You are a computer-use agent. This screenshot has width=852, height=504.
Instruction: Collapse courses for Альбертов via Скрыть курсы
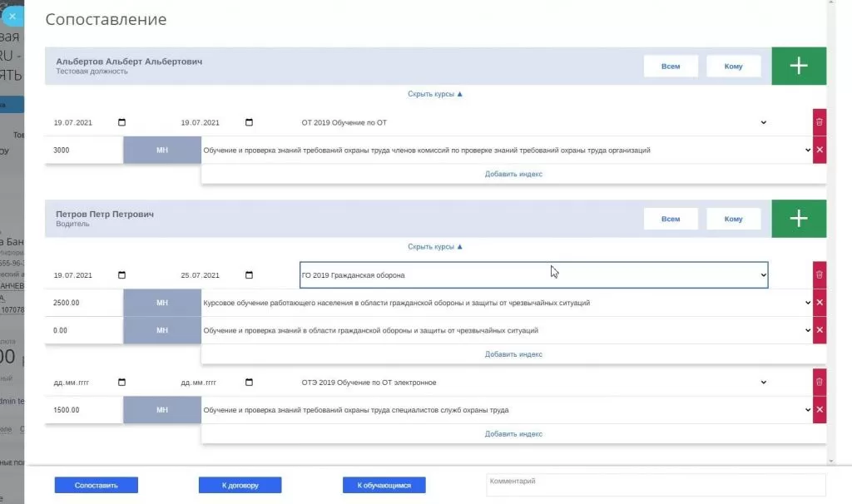click(435, 94)
